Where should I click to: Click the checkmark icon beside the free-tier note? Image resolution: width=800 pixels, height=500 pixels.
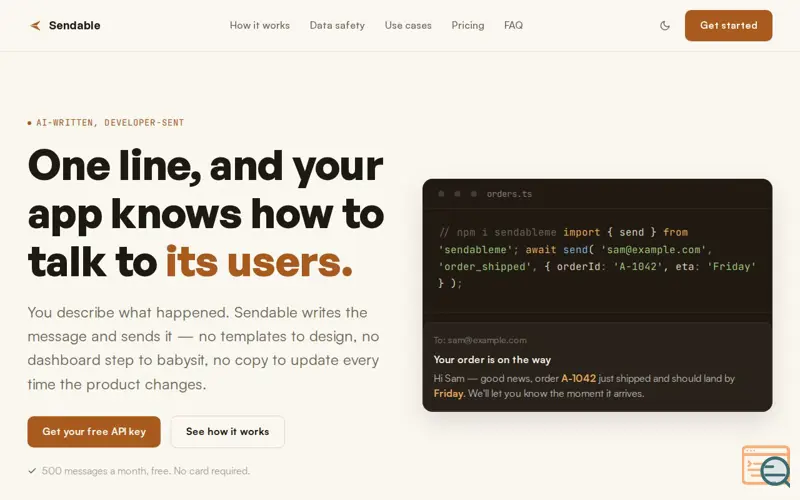(32, 471)
